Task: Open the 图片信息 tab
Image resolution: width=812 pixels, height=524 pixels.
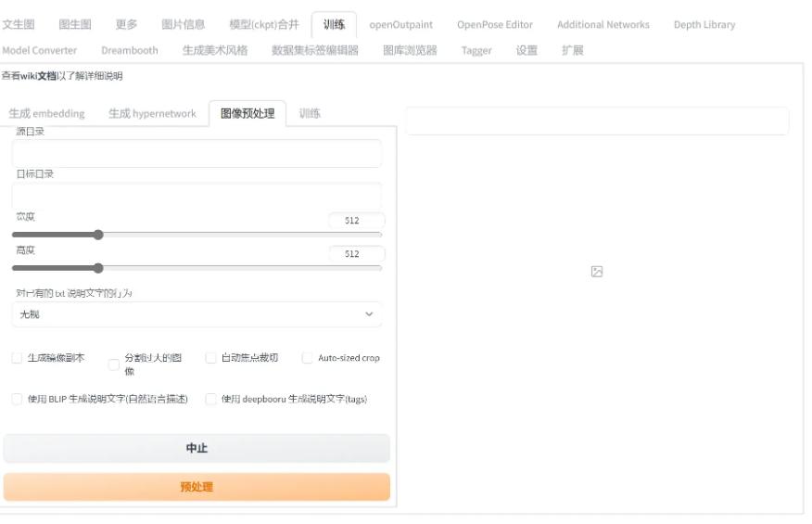Action: click(184, 24)
